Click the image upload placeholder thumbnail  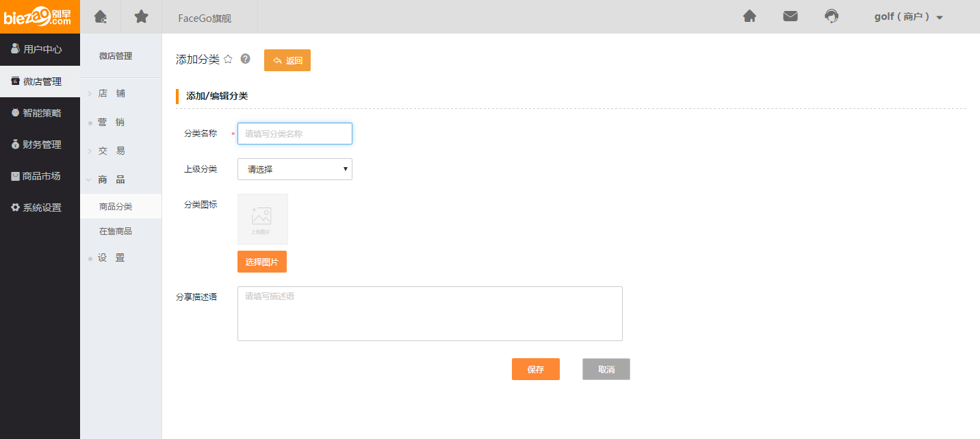[x=262, y=219]
